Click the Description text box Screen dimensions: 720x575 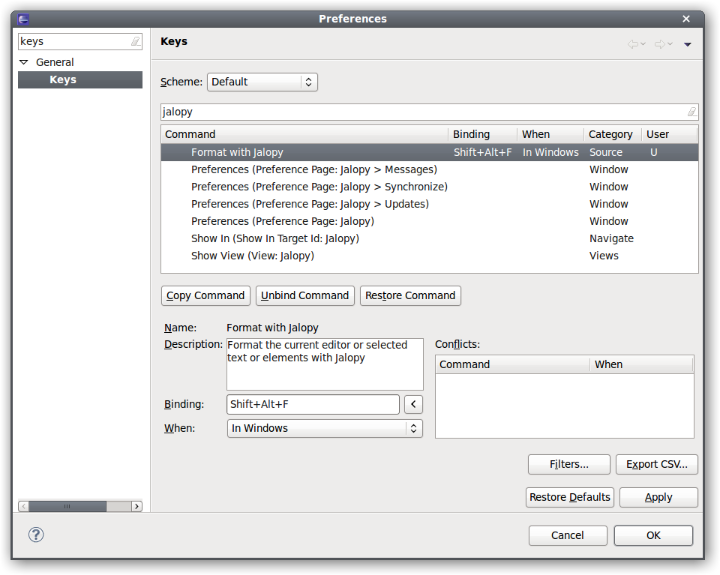pos(325,365)
